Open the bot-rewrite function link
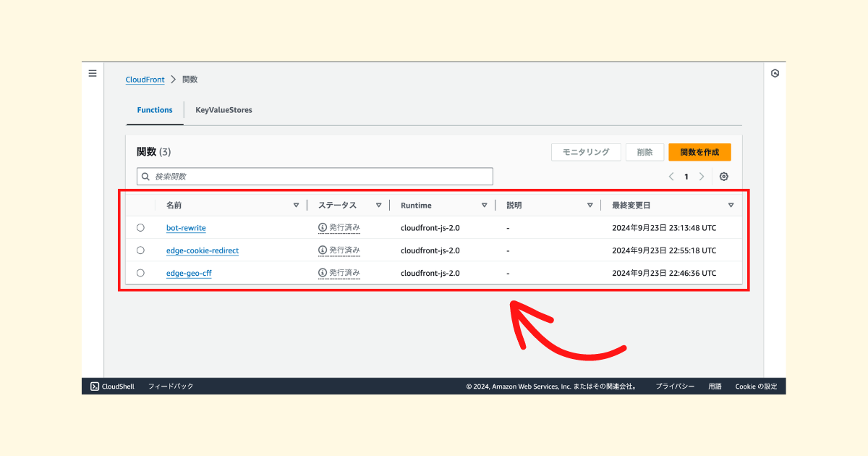 tap(186, 228)
